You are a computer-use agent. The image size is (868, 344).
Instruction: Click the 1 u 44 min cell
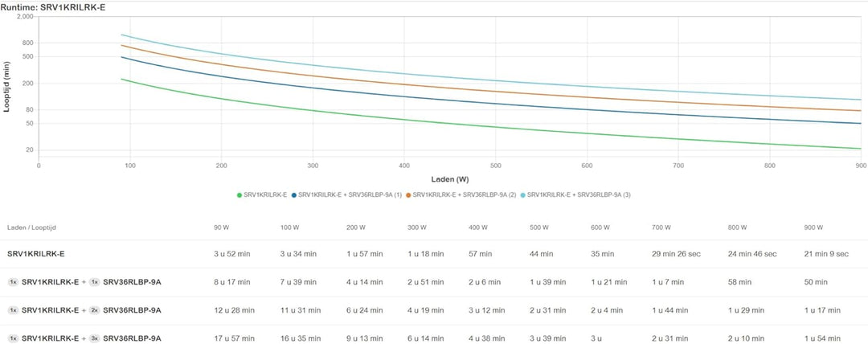click(x=671, y=310)
